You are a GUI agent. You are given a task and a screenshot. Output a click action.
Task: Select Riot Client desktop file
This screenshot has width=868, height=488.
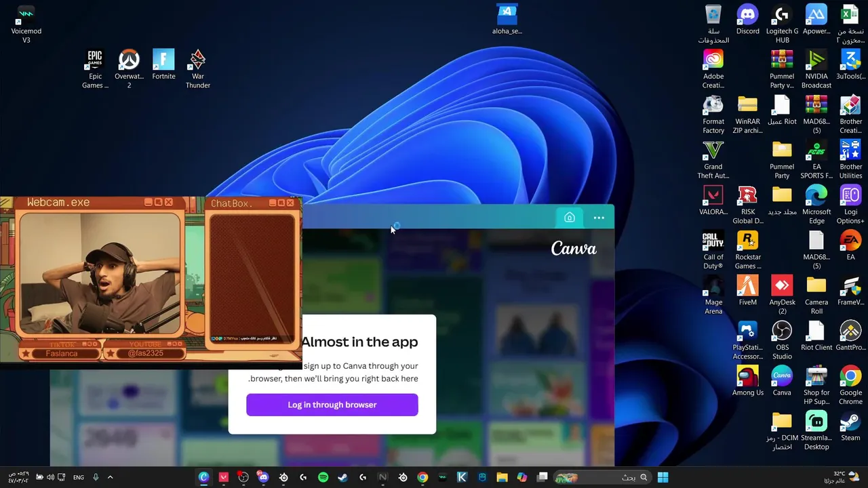[816, 335]
